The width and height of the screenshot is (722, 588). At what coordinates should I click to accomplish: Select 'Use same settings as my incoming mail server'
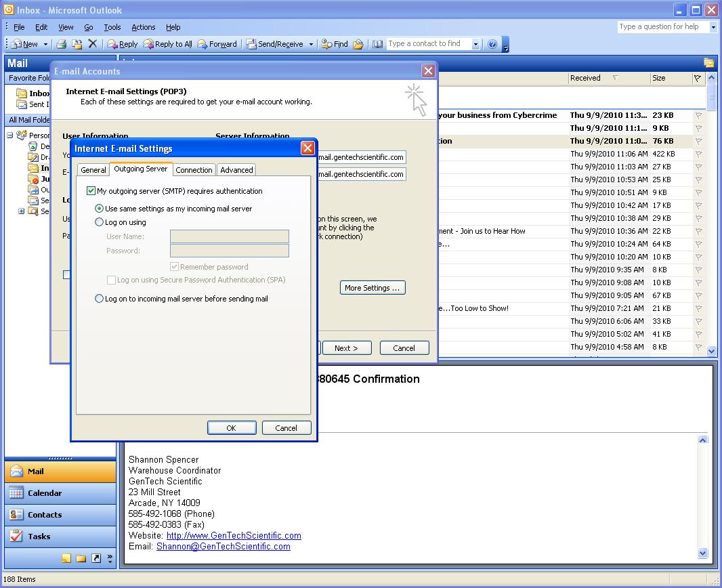click(x=98, y=209)
